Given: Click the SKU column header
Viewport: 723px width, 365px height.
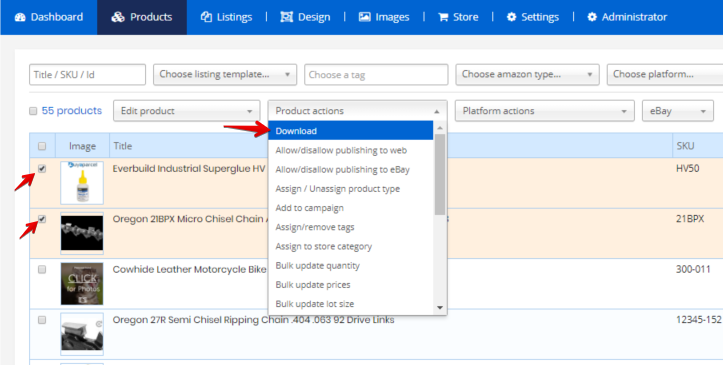Looking at the screenshot, I should (685, 146).
